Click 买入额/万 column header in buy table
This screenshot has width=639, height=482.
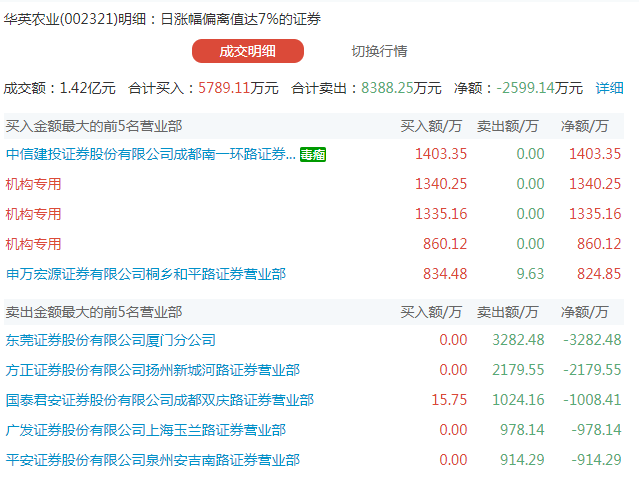tap(431, 126)
